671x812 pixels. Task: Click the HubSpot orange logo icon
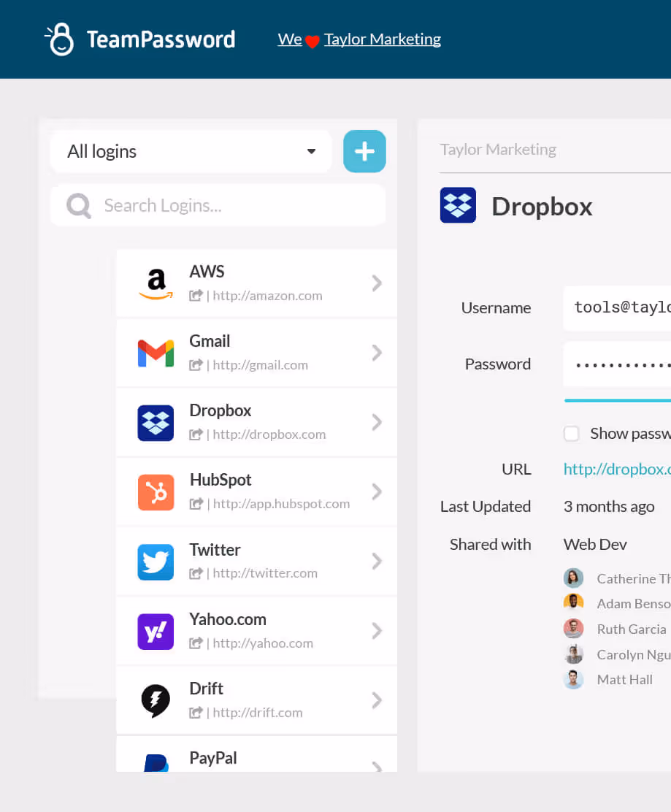tap(156, 492)
